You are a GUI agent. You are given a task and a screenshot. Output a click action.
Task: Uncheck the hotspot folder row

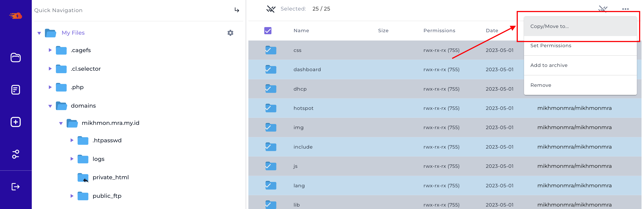271,108
